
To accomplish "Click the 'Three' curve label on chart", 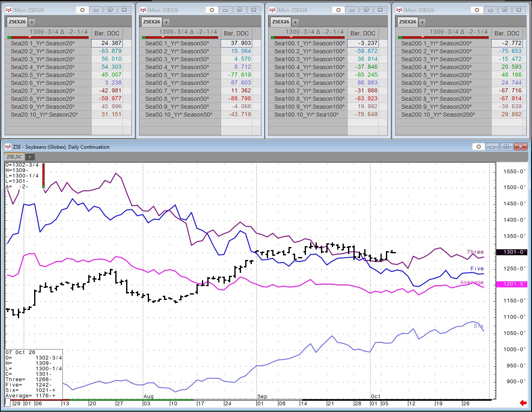I will point(475,252).
